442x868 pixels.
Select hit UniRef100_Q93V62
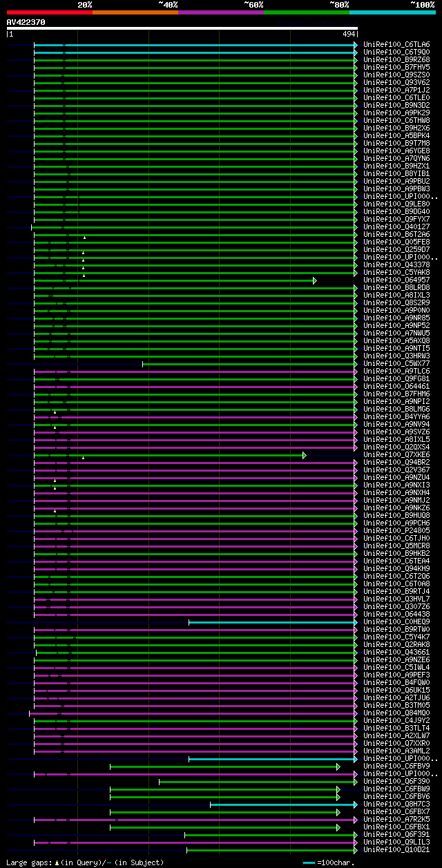396,83
